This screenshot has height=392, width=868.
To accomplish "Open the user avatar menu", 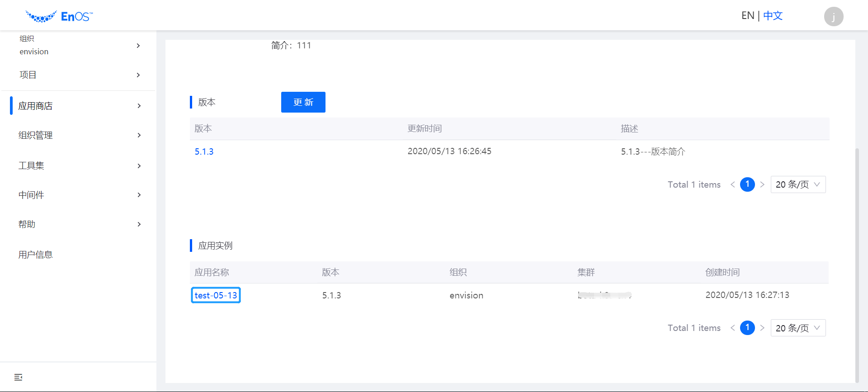I will click(833, 17).
